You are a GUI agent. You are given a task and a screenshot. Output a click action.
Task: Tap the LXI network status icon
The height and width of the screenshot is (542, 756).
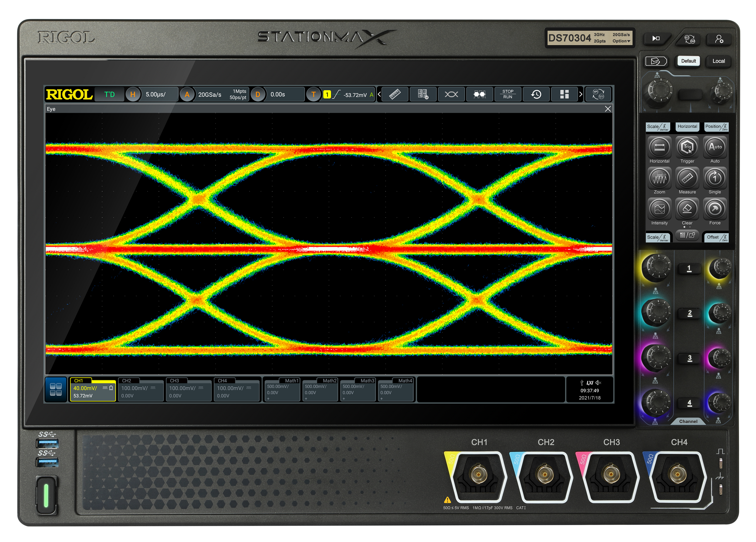click(590, 383)
